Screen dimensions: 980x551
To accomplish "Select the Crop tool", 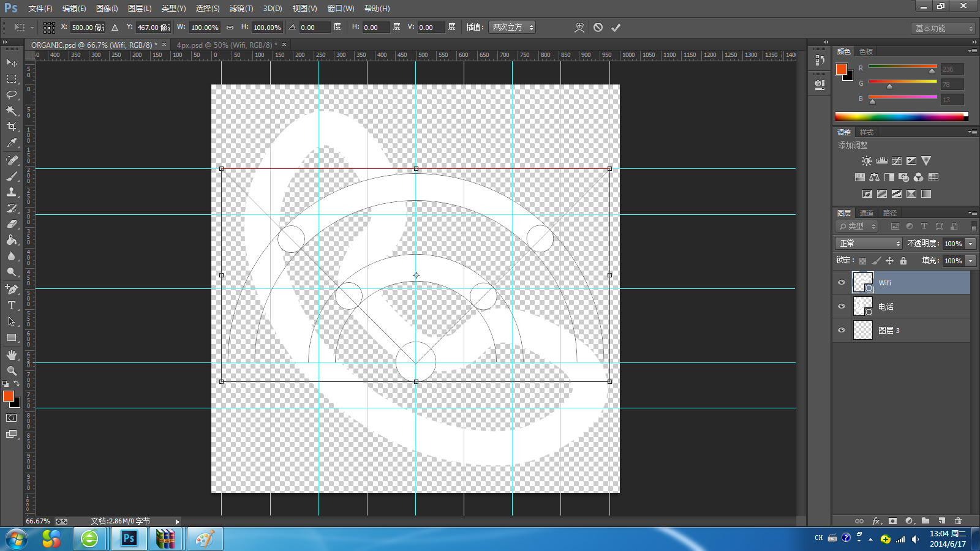I will [11, 127].
